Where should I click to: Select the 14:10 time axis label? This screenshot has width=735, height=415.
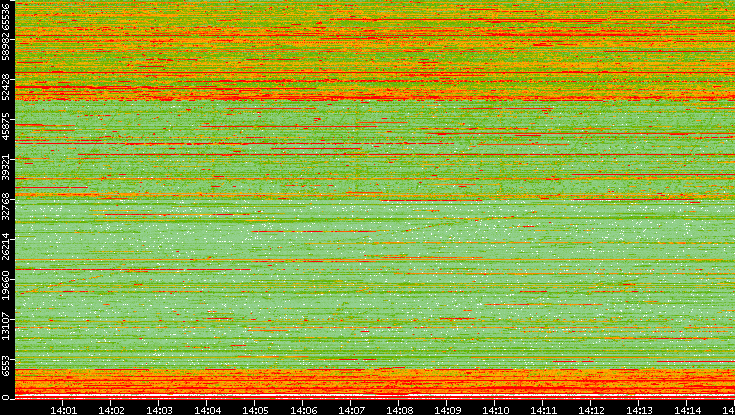pyautogui.click(x=495, y=410)
